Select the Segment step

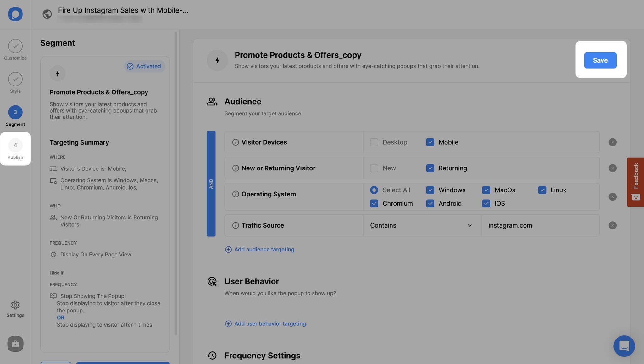tap(15, 116)
